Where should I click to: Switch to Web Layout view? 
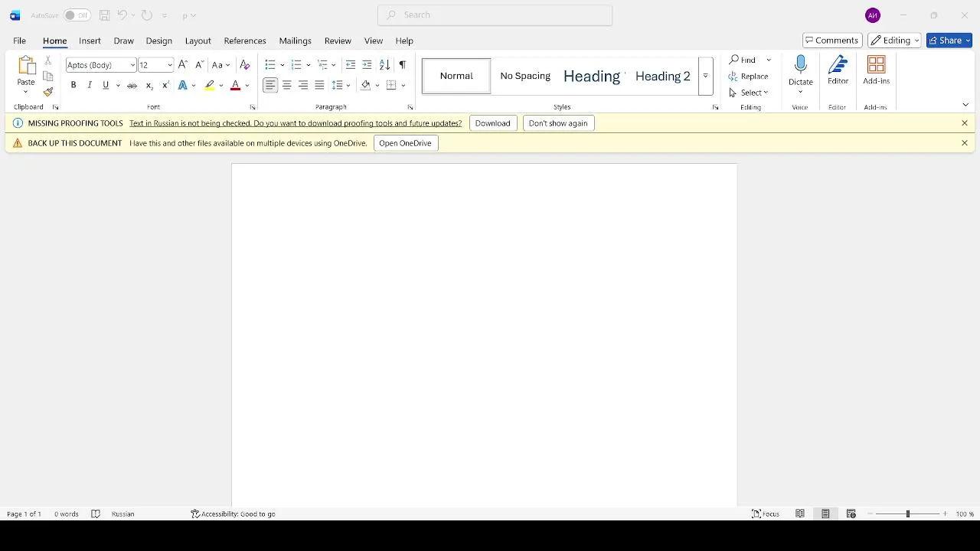[851, 514]
